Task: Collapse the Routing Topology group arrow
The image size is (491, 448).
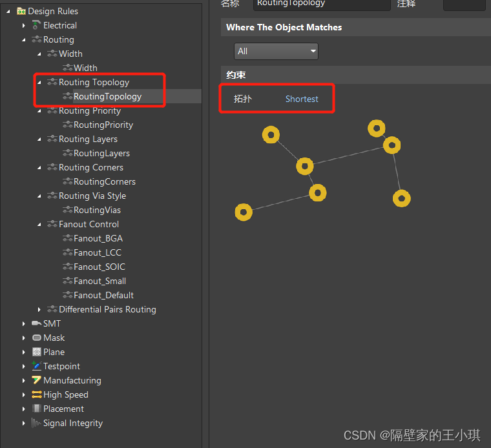Action: point(39,83)
